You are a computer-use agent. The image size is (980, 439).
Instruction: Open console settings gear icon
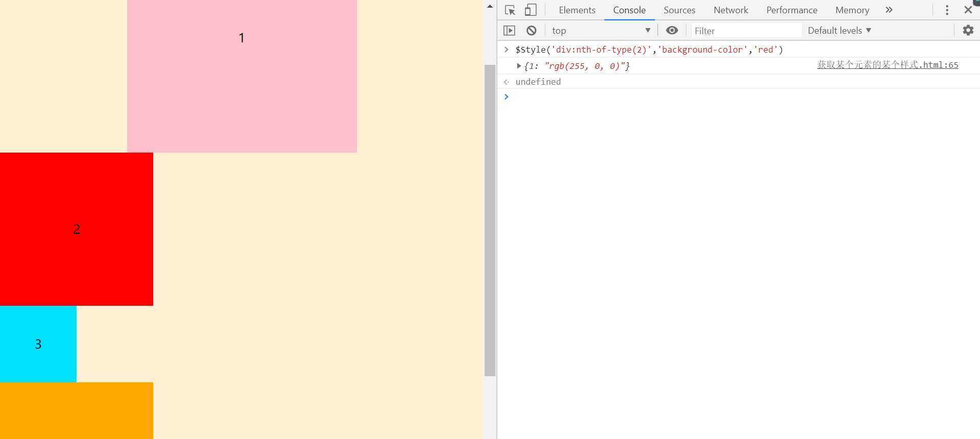(968, 31)
